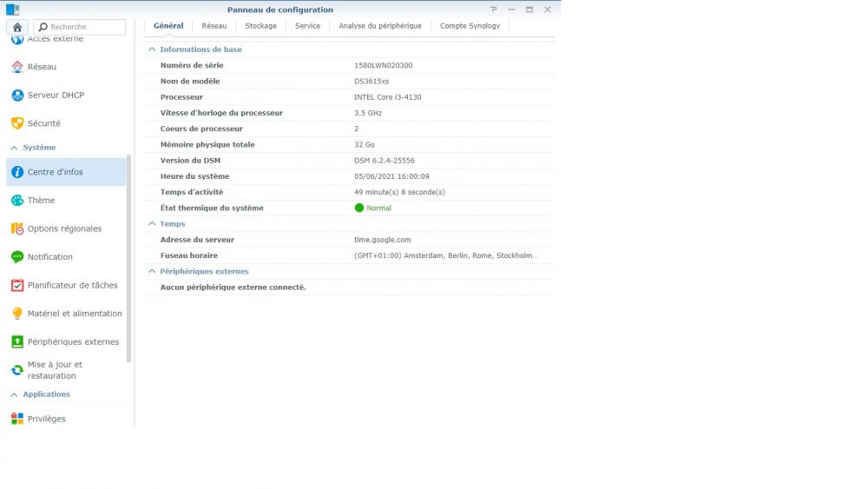Select DSM 6.2.4-25556 version text
The width and height of the screenshot is (868, 489).
point(385,161)
